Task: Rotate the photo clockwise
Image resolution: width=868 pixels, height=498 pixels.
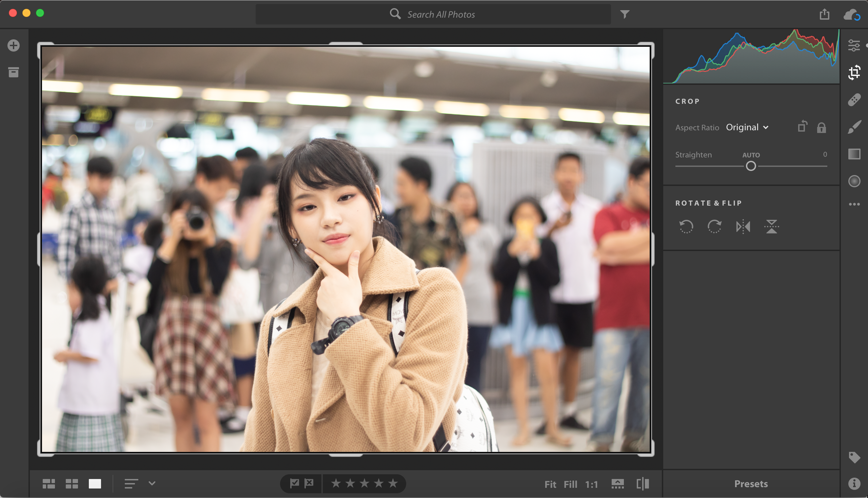Action: pos(714,226)
